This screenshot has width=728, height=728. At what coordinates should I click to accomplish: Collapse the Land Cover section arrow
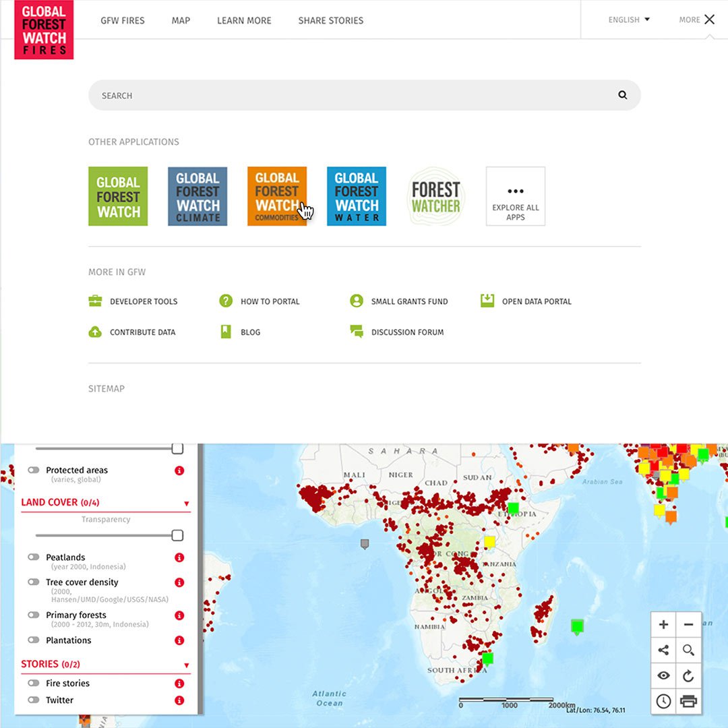click(x=187, y=504)
